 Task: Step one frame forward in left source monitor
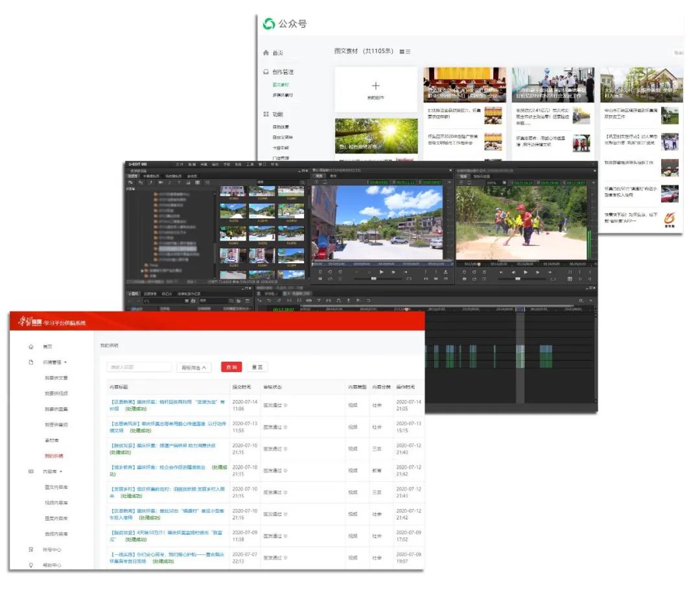tap(393, 272)
